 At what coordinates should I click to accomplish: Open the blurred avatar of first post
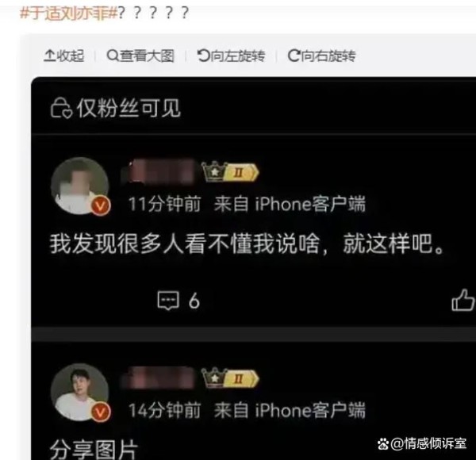(x=80, y=186)
